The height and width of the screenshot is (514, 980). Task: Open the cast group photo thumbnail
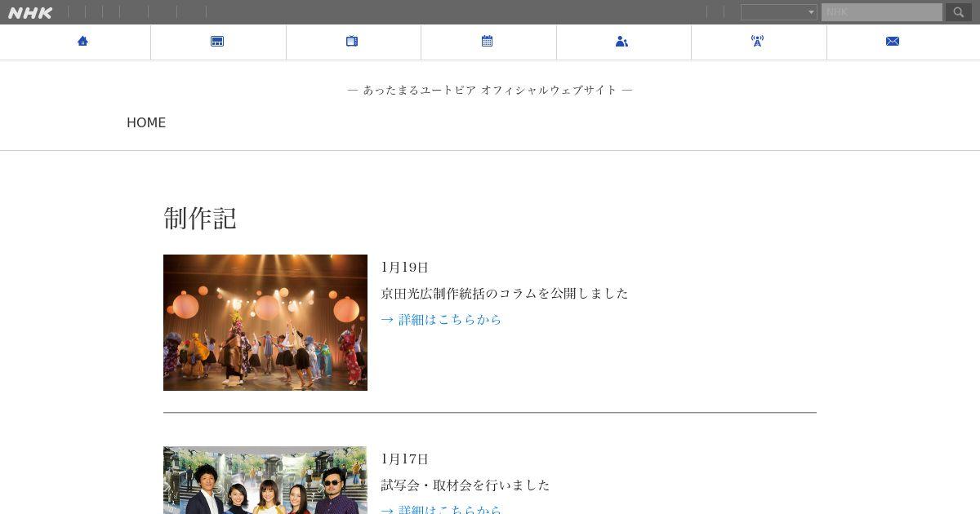click(265, 480)
